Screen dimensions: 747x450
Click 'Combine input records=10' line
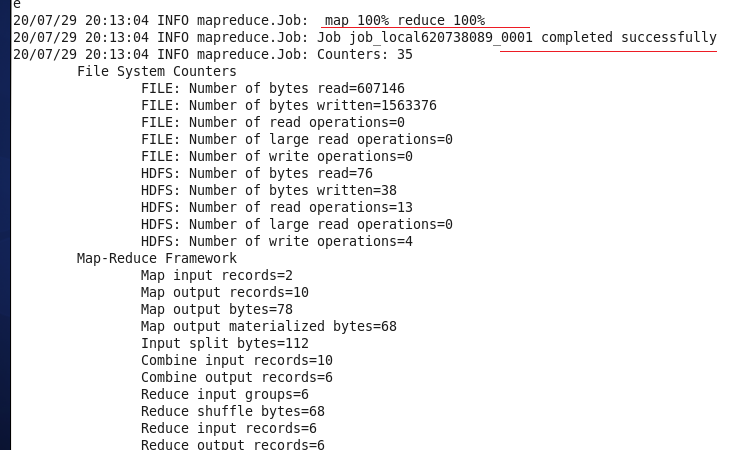click(x=236, y=360)
